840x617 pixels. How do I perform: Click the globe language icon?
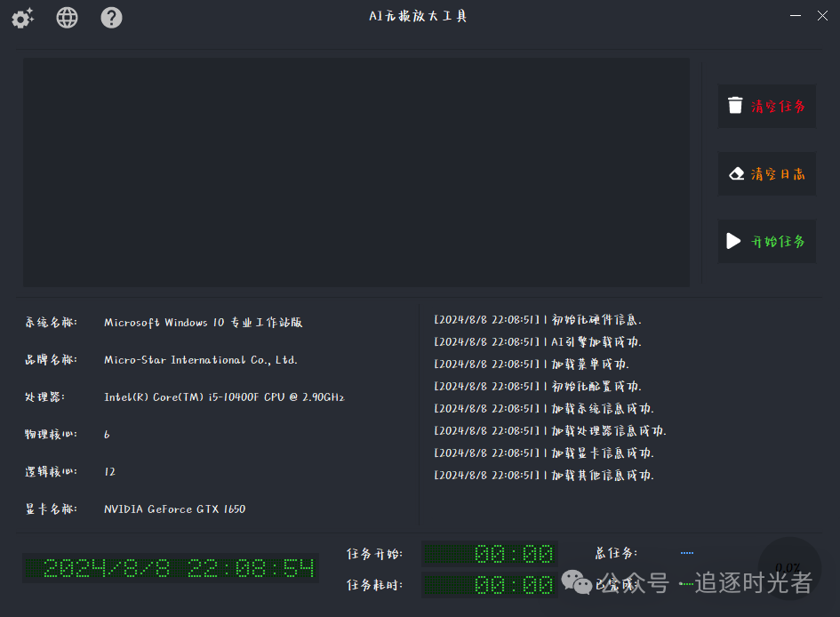click(67, 18)
